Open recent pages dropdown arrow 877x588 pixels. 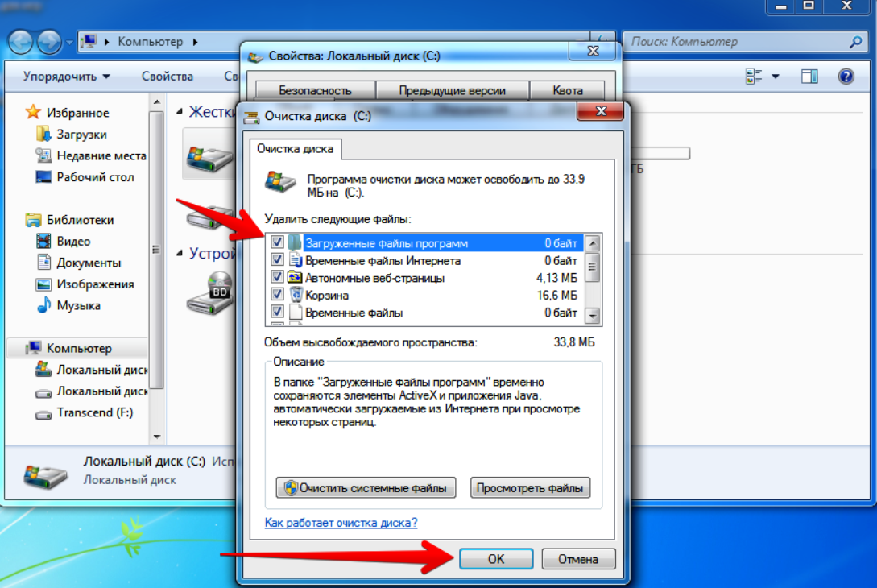coord(69,42)
